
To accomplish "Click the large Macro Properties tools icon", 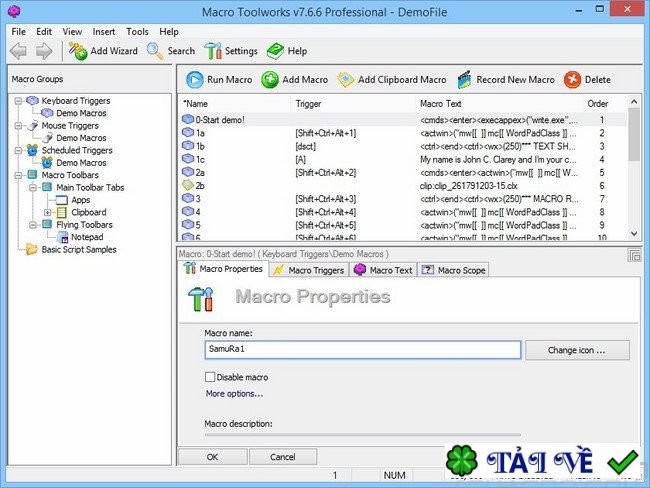I will coord(201,299).
